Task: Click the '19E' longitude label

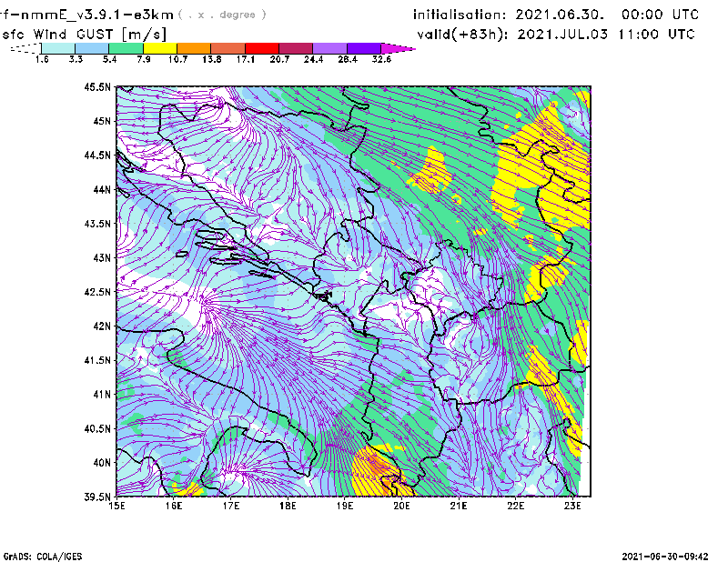Action: coord(345,506)
